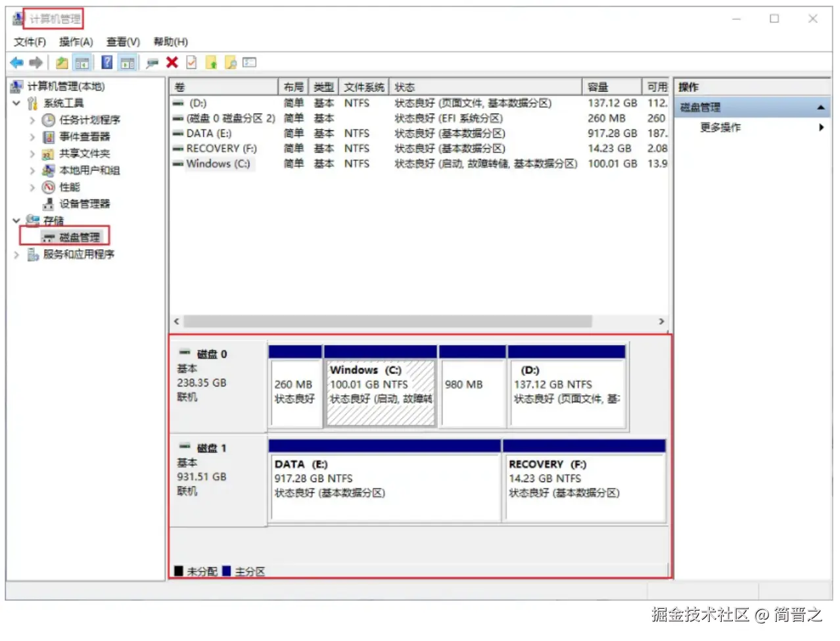Sort by the 文件系统 column header
The image size is (840, 641).
(363, 87)
